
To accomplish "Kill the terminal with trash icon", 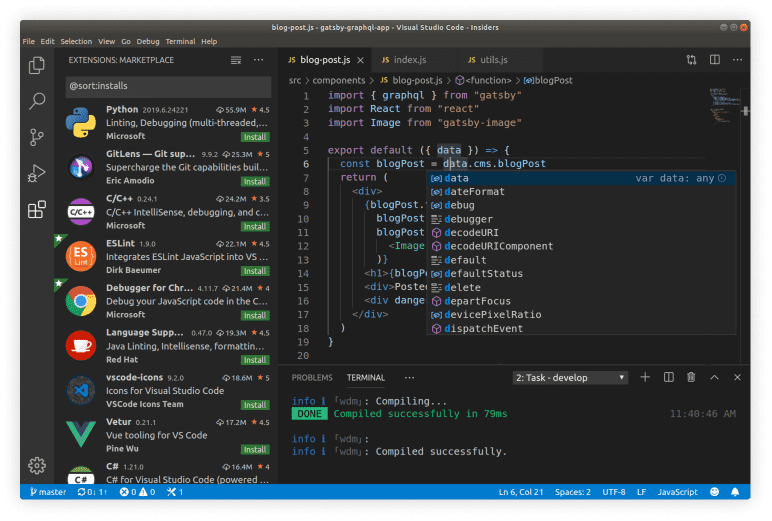I will [x=691, y=377].
